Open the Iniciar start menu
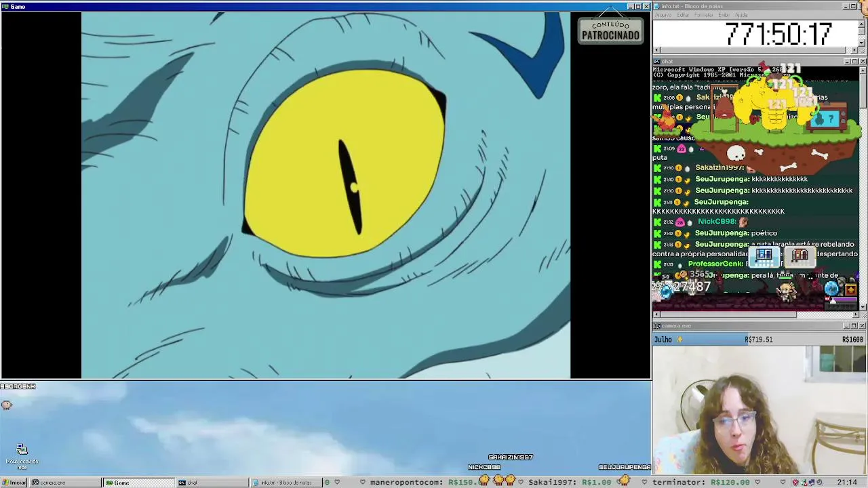The height and width of the screenshot is (488, 868). point(14,483)
